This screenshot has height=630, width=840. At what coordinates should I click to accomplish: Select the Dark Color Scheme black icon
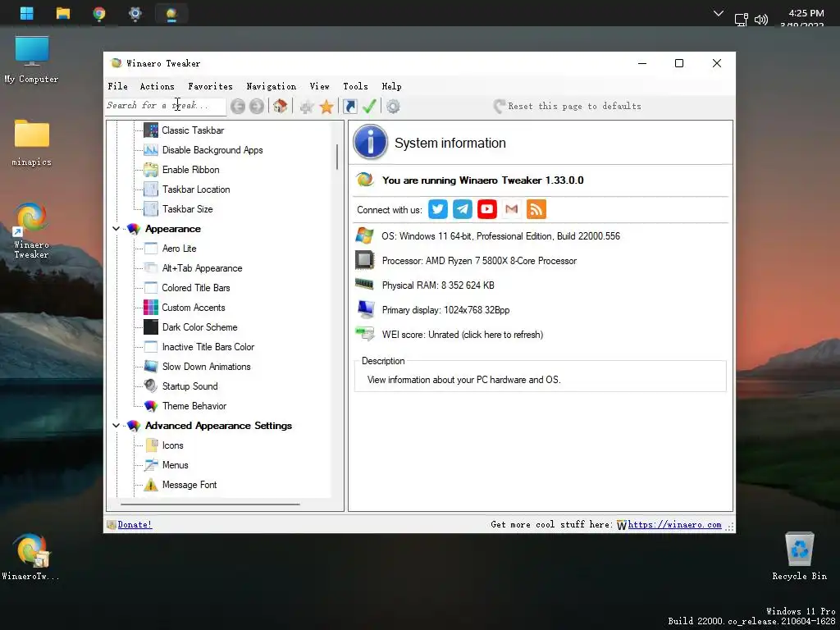pos(151,327)
